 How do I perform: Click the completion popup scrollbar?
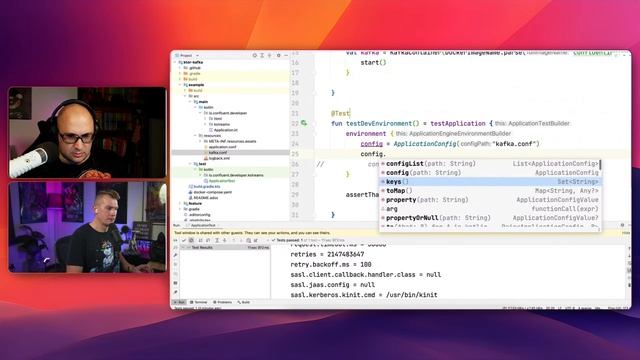[x=600, y=166]
